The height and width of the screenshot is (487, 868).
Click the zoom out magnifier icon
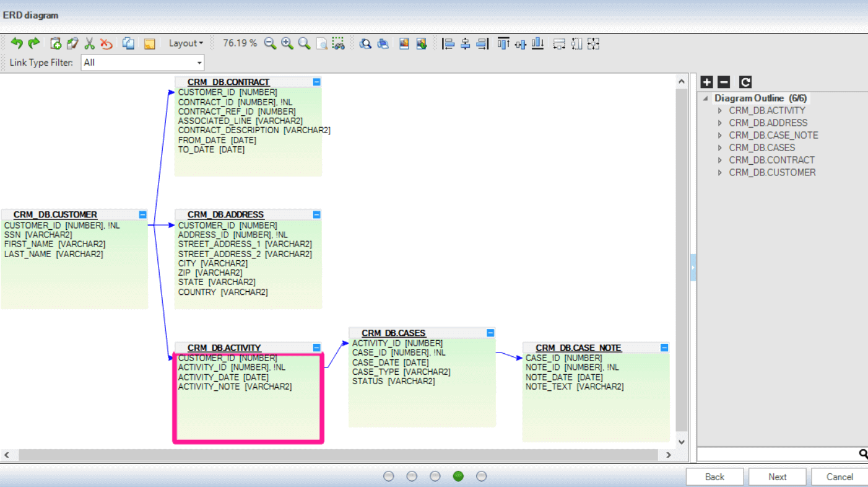pos(270,43)
